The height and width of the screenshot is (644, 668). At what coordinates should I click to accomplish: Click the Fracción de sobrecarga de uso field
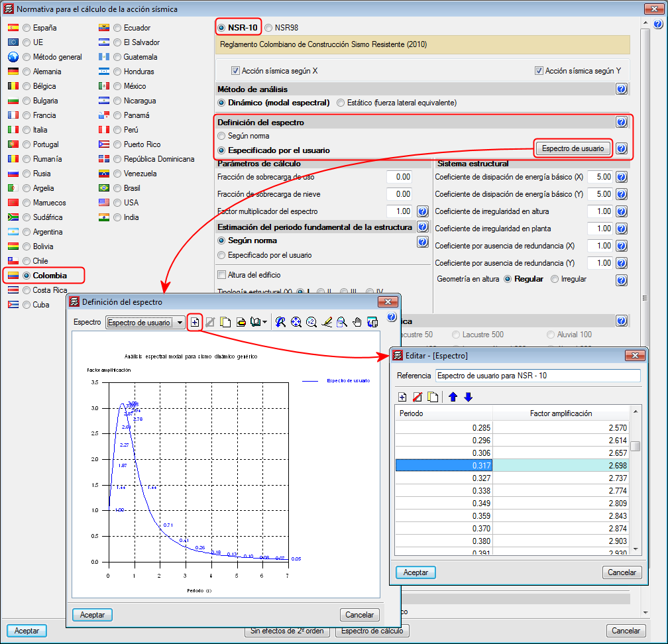[x=400, y=177]
